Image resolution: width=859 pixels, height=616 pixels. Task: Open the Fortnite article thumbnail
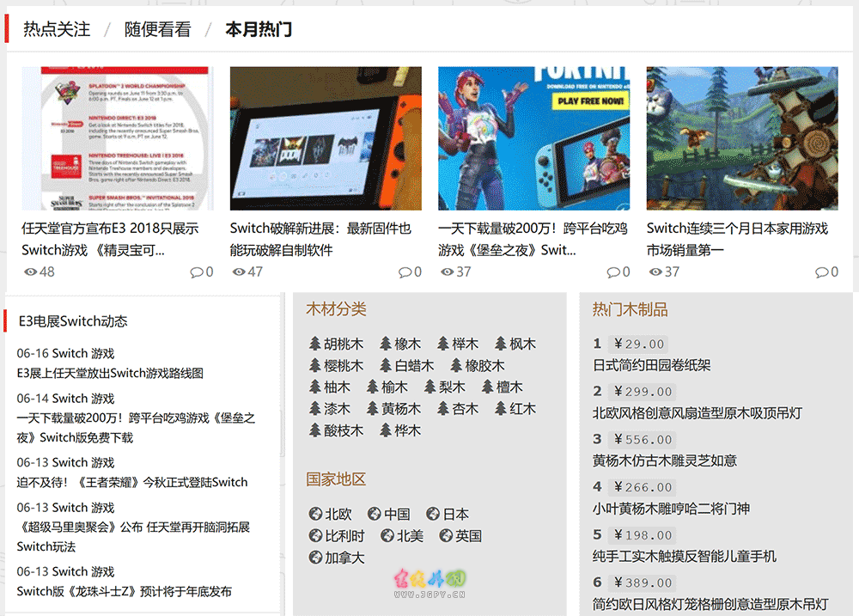point(534,138)
